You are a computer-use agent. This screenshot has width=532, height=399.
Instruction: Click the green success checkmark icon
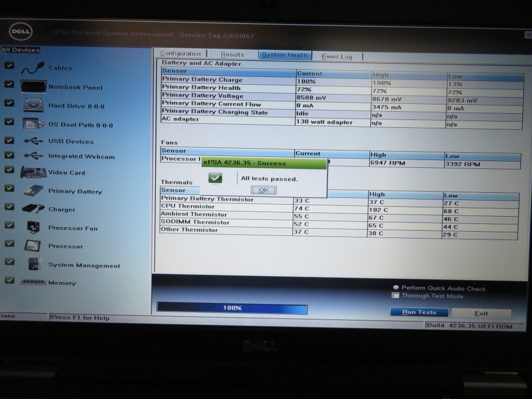[215, 178]
